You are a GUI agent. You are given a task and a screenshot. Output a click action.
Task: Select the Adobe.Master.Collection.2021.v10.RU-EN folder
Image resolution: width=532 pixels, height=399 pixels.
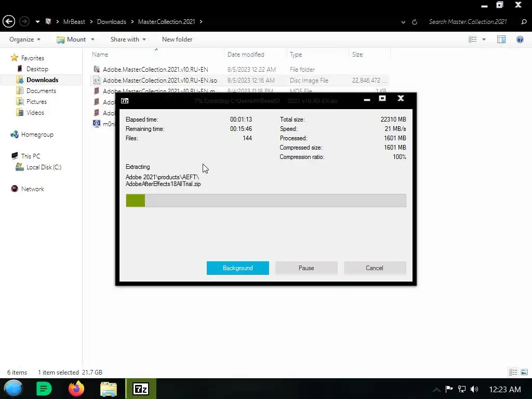[x=155, y=69]
